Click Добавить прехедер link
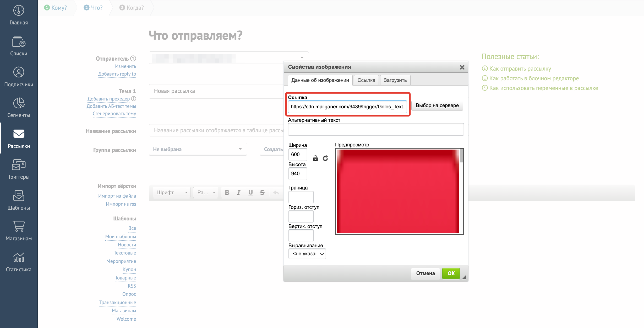This screenshot has width=644, height=328. click(x=108, y=99)
